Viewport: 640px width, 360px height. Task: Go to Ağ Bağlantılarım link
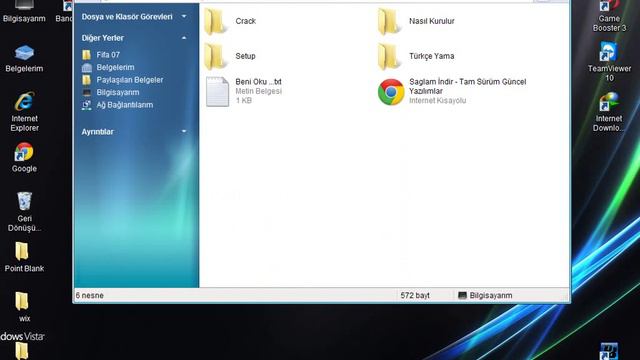coord(125,105)
